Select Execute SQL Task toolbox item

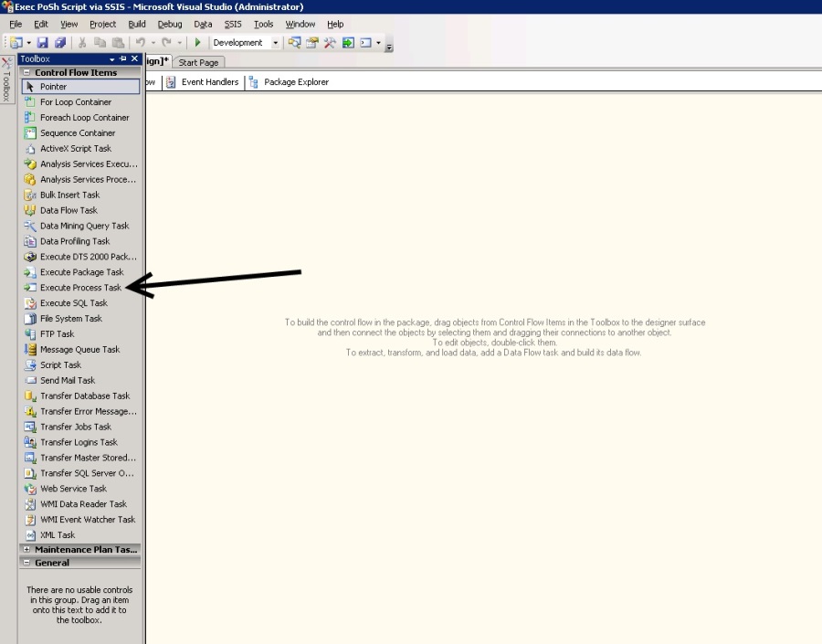[x=80, y=303]
